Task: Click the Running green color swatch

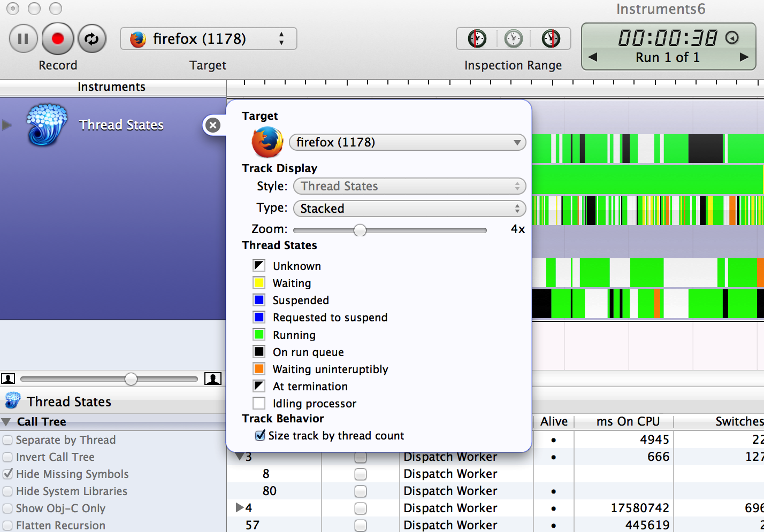Action: click(x=259, y=335)
